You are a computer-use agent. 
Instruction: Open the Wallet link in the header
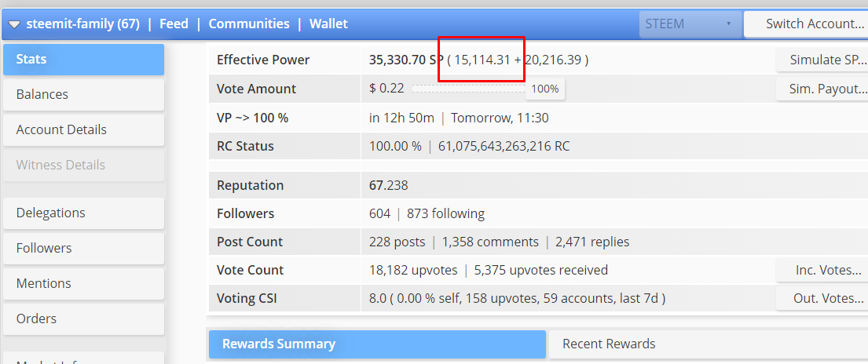[x=329, y=24]
